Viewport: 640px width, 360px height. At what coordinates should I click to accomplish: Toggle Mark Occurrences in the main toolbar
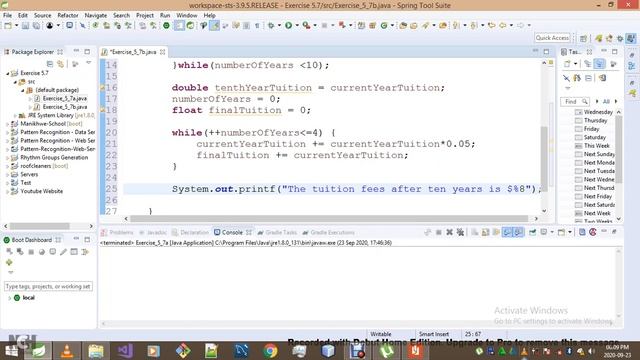tap(214, 26)
